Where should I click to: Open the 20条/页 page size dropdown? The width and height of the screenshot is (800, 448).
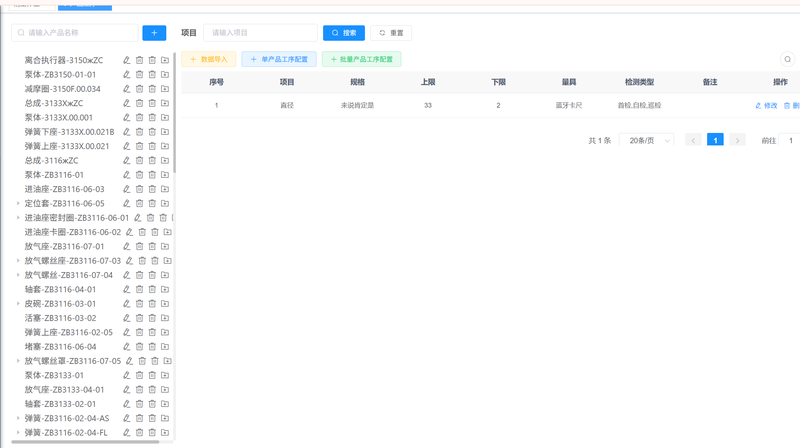(646, 140)
